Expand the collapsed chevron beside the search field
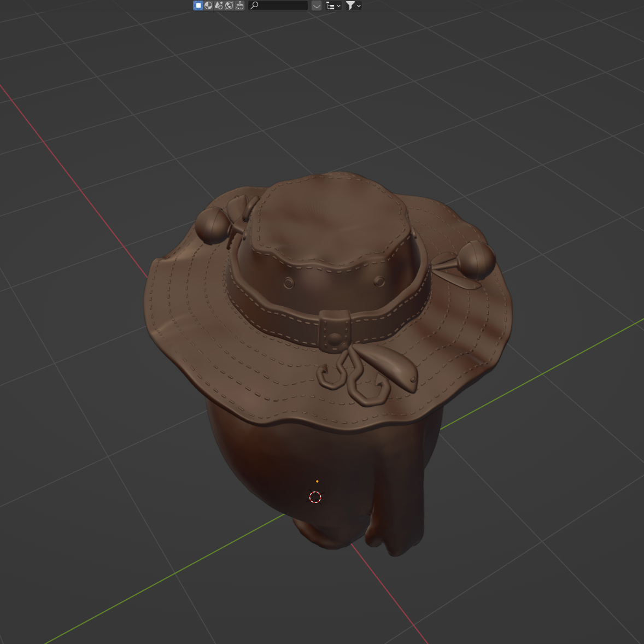The height and width of the screenshot is (644, 644). [x=316, y=5]
